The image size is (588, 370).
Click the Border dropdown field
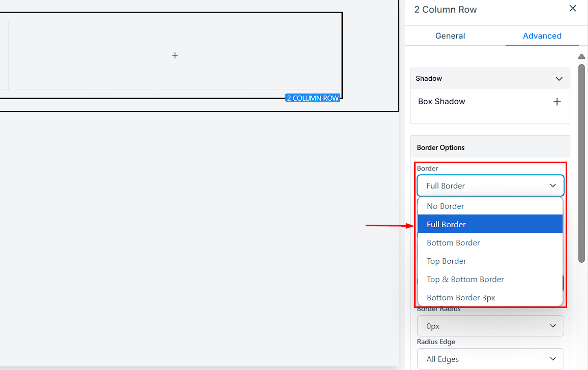pos(490,186)
